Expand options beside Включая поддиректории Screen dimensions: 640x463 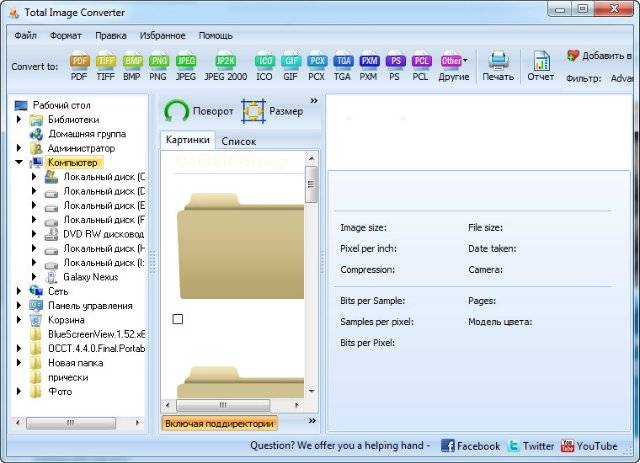point(312,421)
